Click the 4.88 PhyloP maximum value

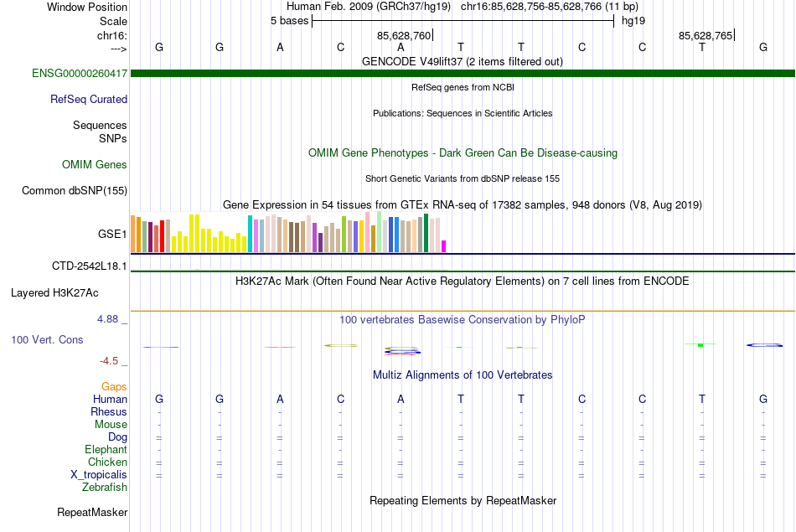pos(107,319)
